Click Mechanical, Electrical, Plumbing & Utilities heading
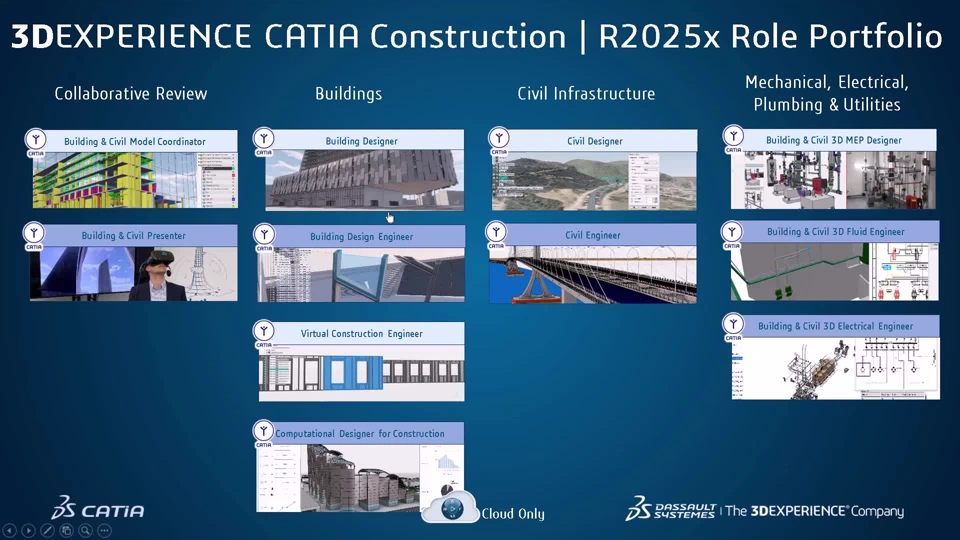The image size is (960, 540). point(827,93)
